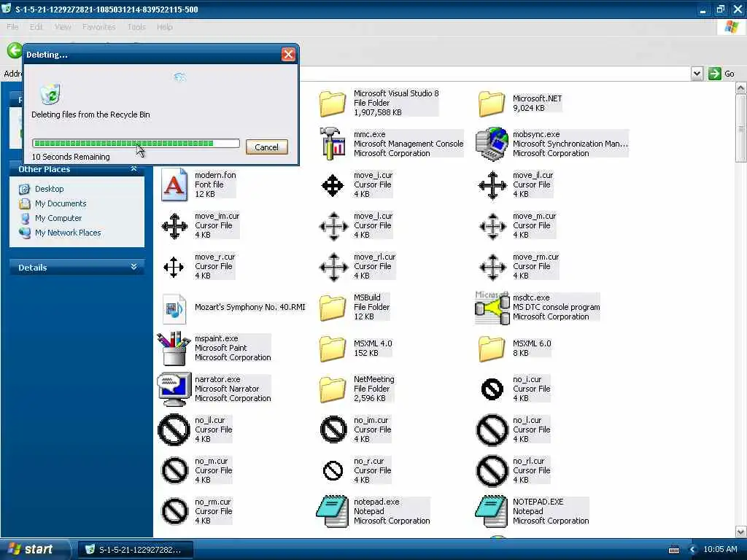
Task: Click the no_r.cur cursor icon
Action: tap(333, 470)
